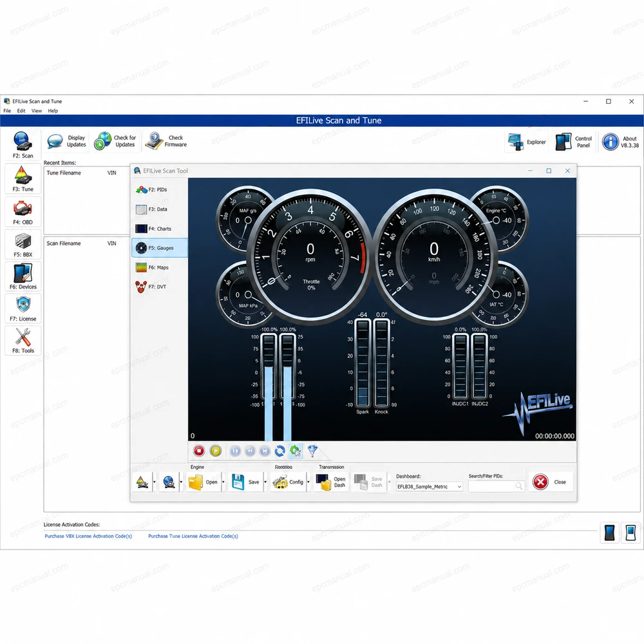Open the View menu

[37, 111]
